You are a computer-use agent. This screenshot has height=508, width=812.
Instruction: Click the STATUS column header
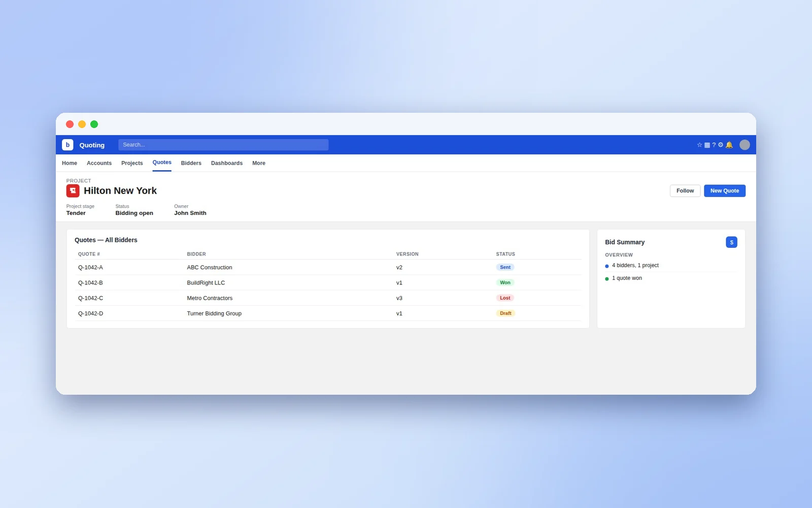click(x=505, y=254)
